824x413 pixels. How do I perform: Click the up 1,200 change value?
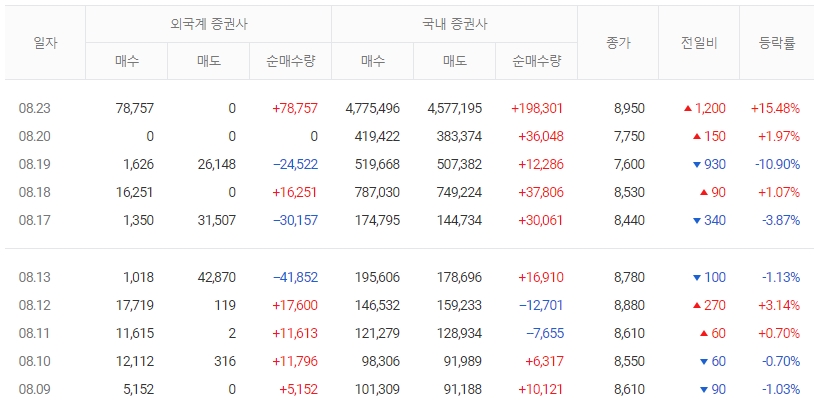(705, 108)
